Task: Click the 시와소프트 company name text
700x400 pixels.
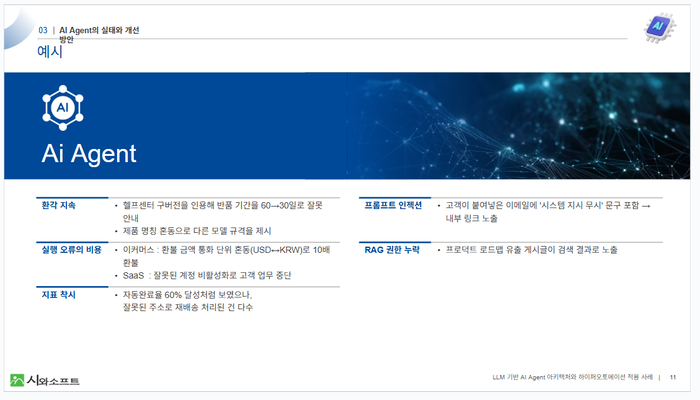Action: (x=53, y=380)
